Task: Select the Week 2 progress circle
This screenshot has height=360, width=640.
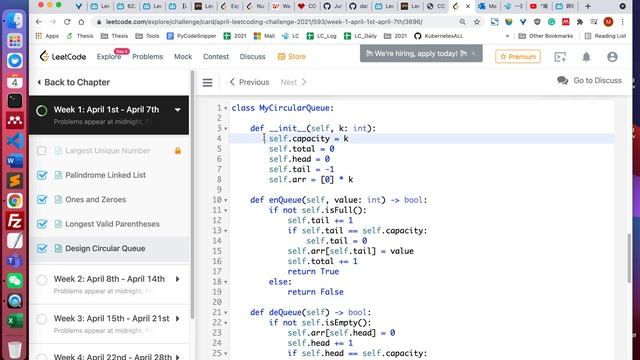Action: (42, 280)
